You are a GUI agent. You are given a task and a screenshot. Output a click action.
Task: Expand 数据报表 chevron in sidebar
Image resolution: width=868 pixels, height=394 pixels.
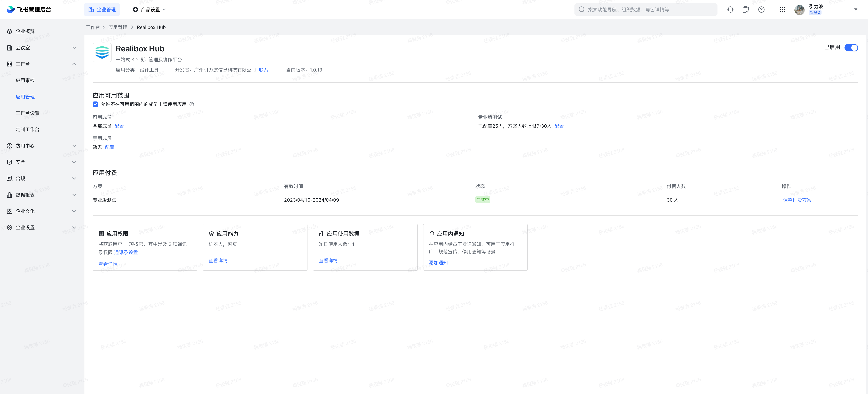(74, 195)
